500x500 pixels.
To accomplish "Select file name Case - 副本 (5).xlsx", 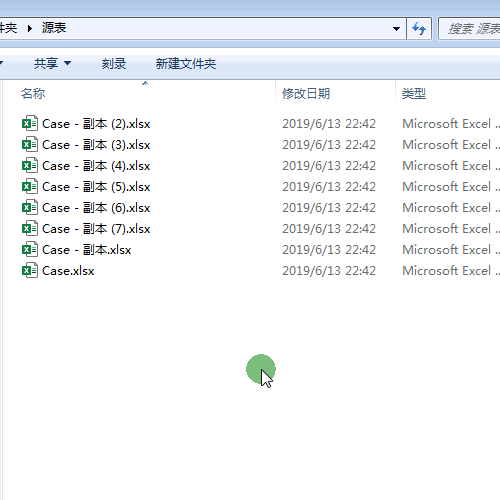I will (x=96, y=187).
